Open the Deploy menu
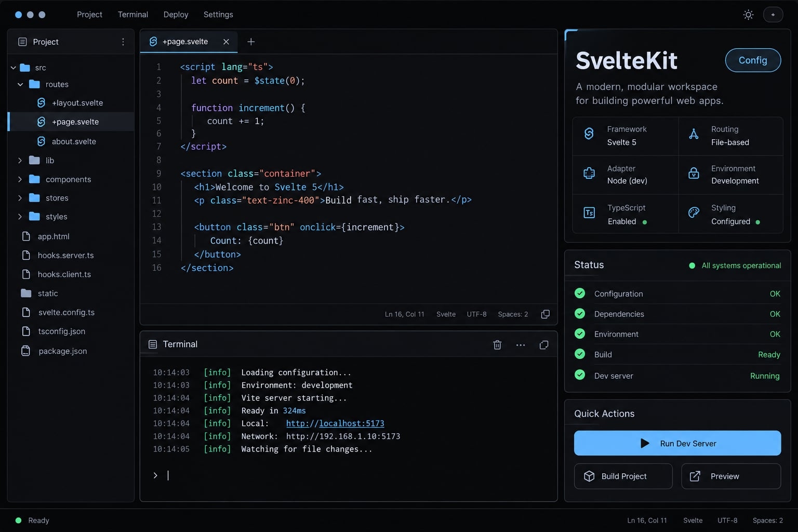Viewport: 798px width, 532px height. point(176,15)
